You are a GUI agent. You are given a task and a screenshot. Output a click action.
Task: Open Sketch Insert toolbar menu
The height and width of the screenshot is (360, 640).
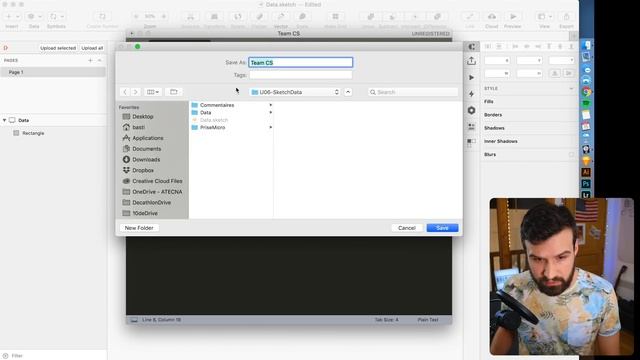11,20
